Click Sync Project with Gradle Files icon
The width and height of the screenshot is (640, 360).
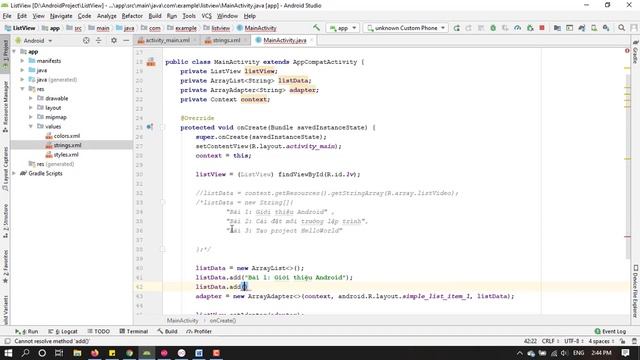[x=582, y=28]
